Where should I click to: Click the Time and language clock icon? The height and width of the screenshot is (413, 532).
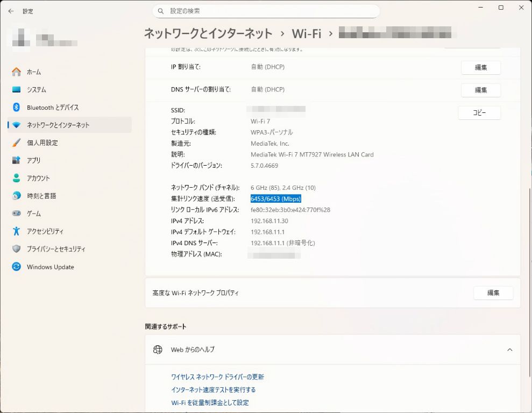pyautogui.click(x=16, y=196)
